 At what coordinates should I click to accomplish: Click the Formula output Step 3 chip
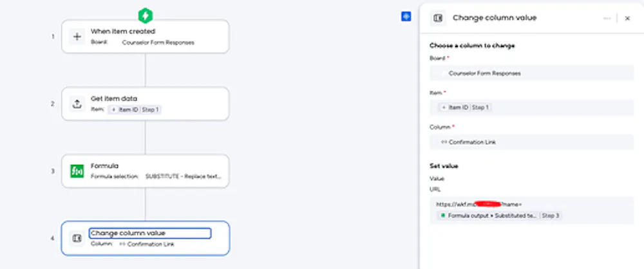pos(500,216)
